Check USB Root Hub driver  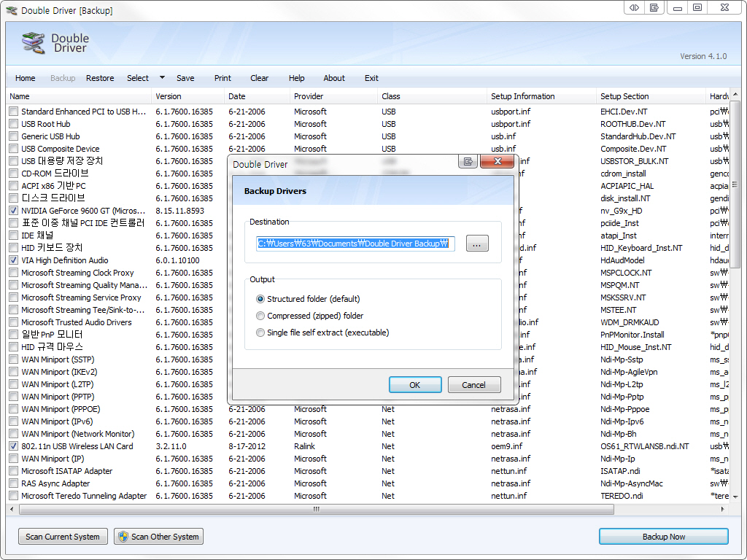pyautogui.click(x=13, y=124)
